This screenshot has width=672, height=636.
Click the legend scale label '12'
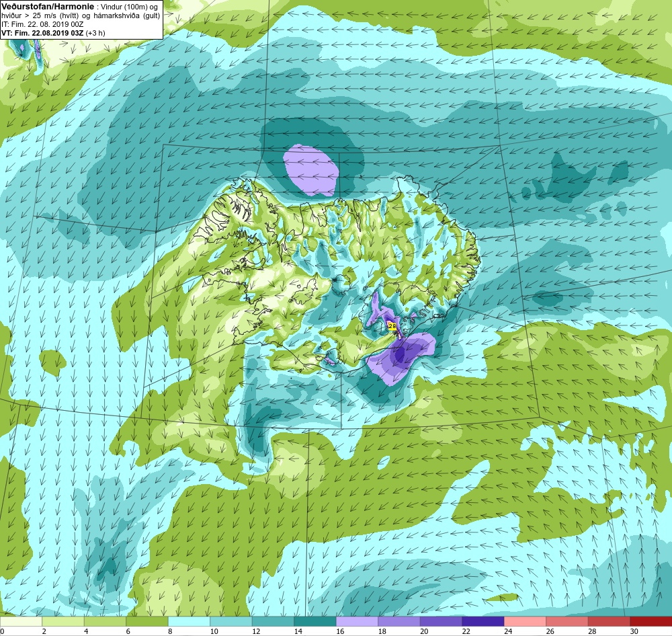coord(256,631)
